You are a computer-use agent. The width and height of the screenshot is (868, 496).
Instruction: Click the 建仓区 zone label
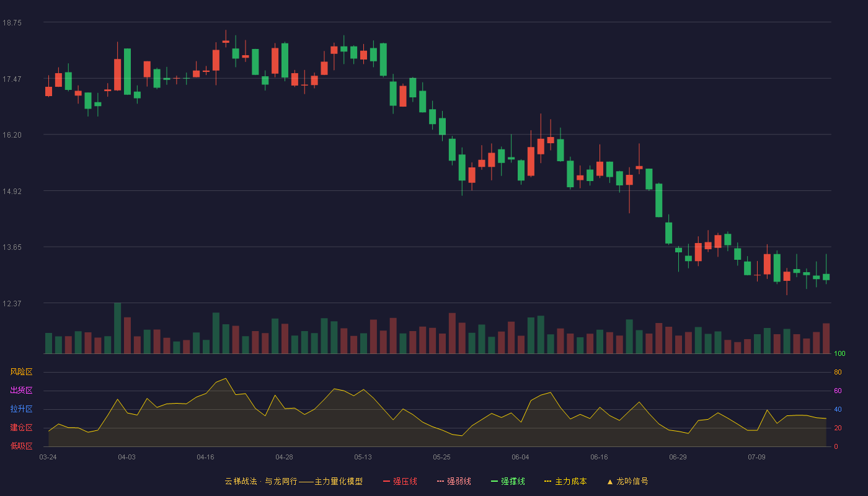click(21, 428)
